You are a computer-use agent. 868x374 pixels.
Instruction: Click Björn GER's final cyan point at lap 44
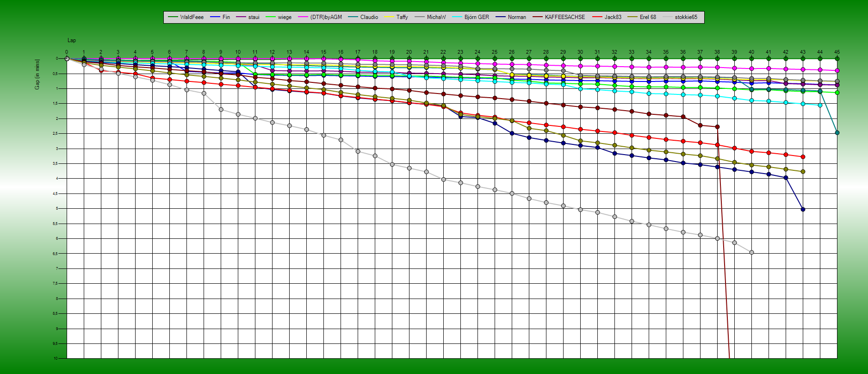click(820, 106)
